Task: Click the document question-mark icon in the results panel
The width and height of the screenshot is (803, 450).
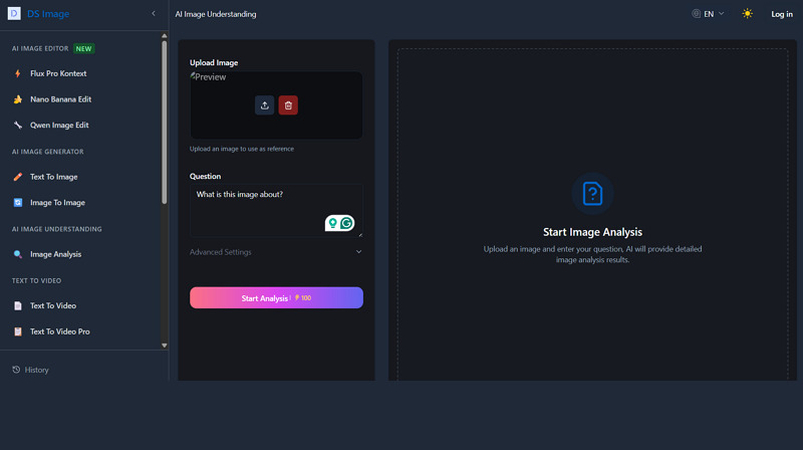Action: (593, 194)
